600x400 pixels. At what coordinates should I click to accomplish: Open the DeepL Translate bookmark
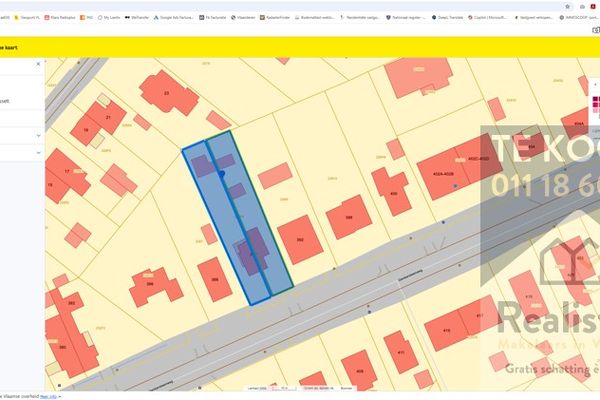(x=447, y=18)
